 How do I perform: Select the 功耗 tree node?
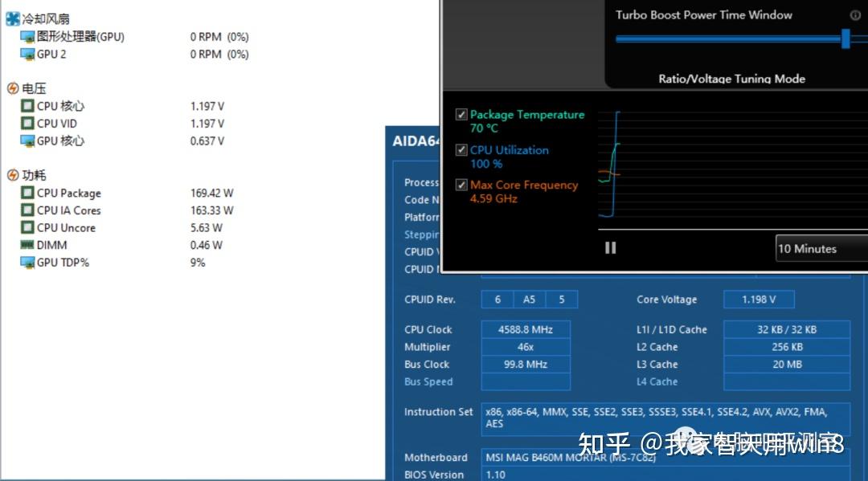click(x=34, y=175)
